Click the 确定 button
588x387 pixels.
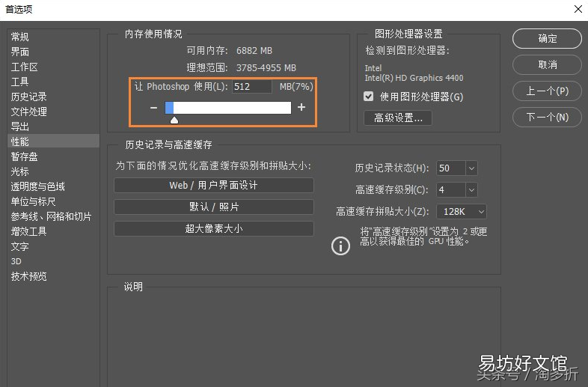coord(547,38)
